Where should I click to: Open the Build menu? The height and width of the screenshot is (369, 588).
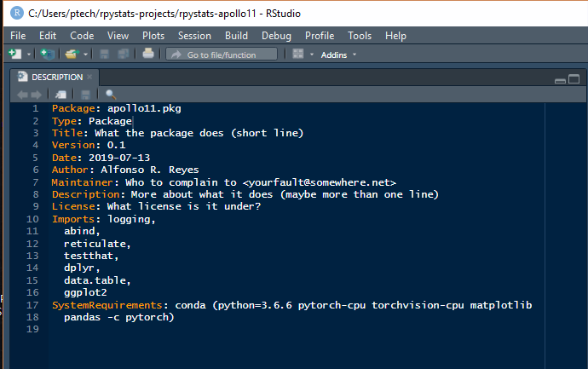click(x=236, y=36)
